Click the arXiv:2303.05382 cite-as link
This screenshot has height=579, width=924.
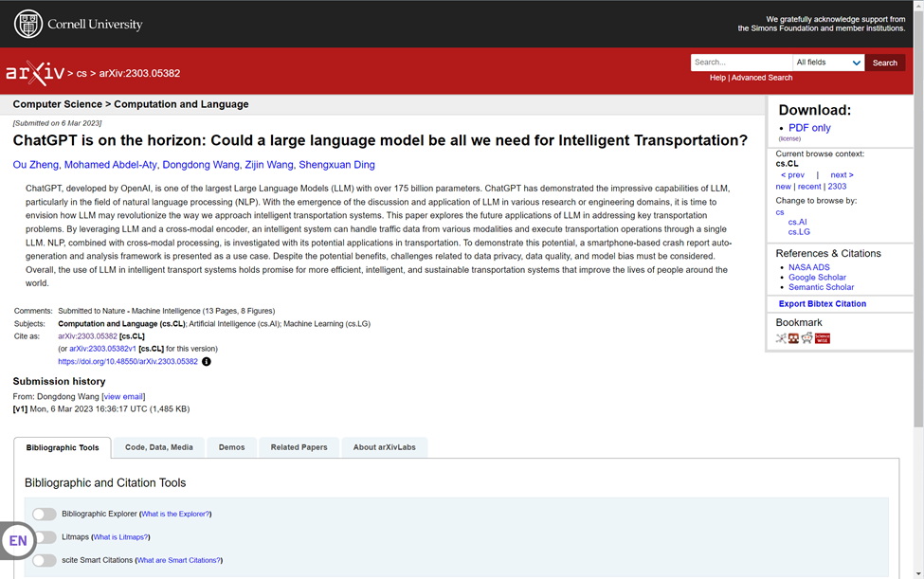pyautogui.click(x=87, y=336)
